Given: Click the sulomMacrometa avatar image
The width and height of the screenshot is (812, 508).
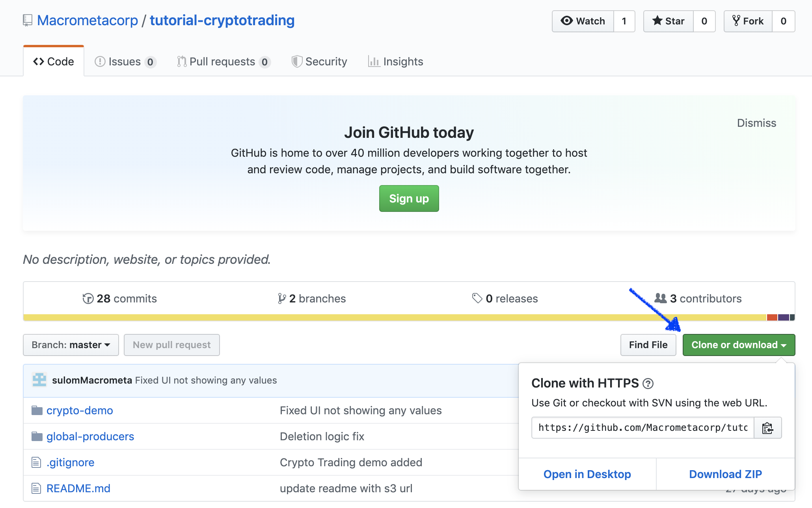Looking at the screenshot, I should tap(39, 380).
